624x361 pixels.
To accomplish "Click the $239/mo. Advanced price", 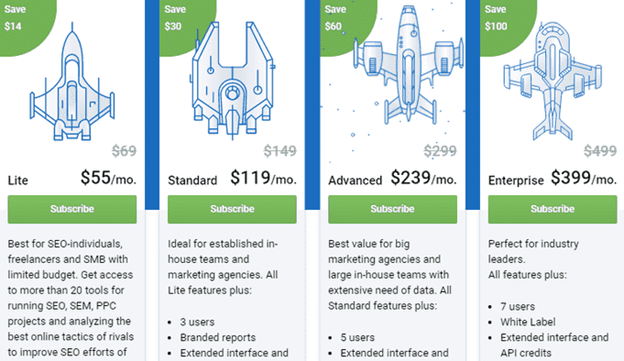I will point(423,178).
